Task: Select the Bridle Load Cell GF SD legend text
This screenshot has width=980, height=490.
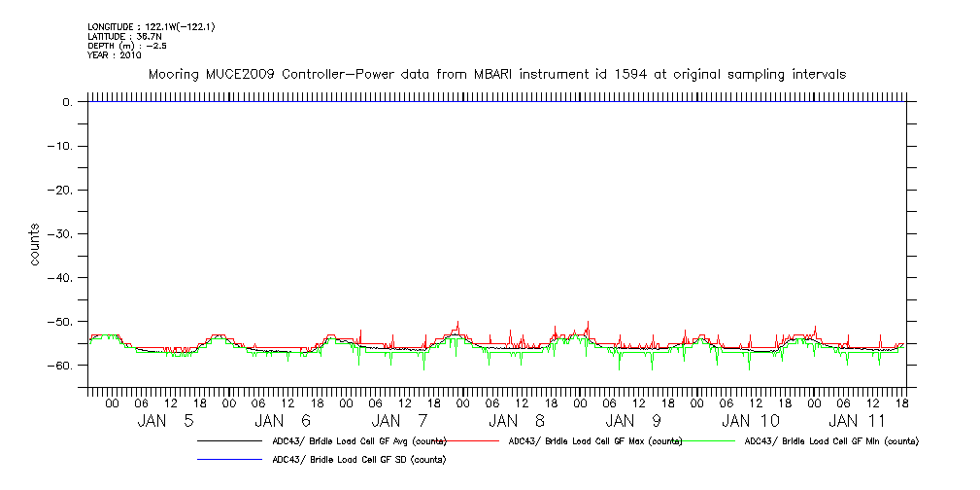Action: click(358, 459)
